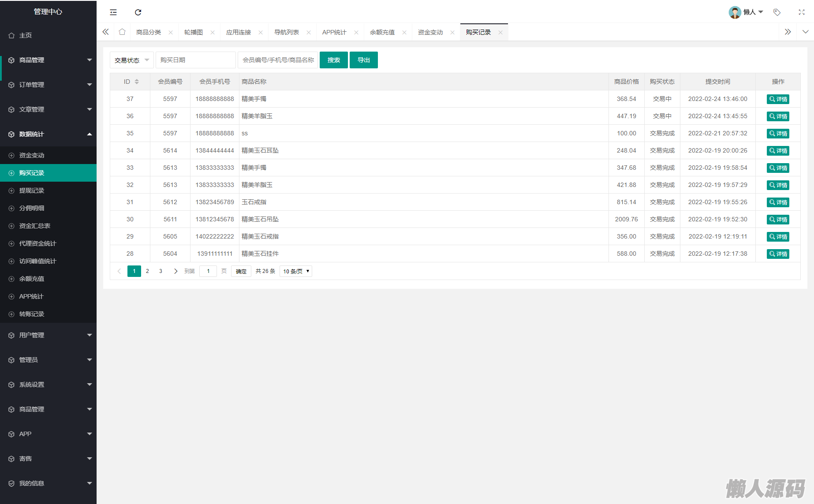Image resolution: width=814 pixels, height=504 pixels.
Task: Open the home tab icon
Action: click(x=122, y=32)
